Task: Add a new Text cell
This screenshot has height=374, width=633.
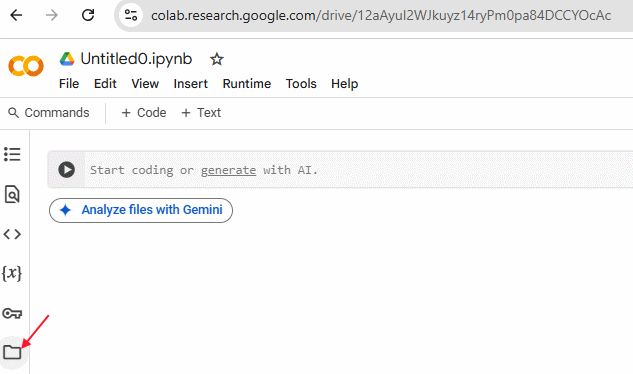Action: tap(201, 113)
